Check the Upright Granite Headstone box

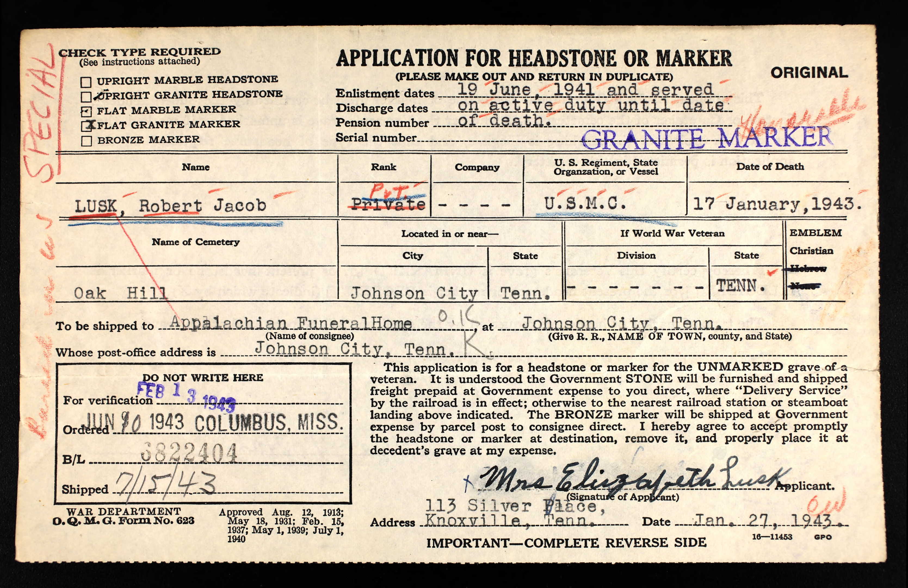pos(86,97)
